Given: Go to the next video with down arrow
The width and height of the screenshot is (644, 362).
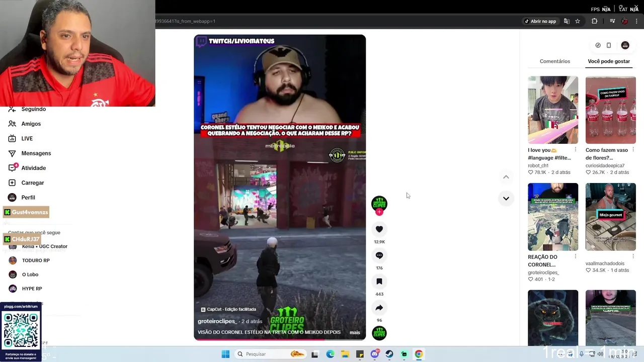Looking at the screenshot, I should click(506, 199).
